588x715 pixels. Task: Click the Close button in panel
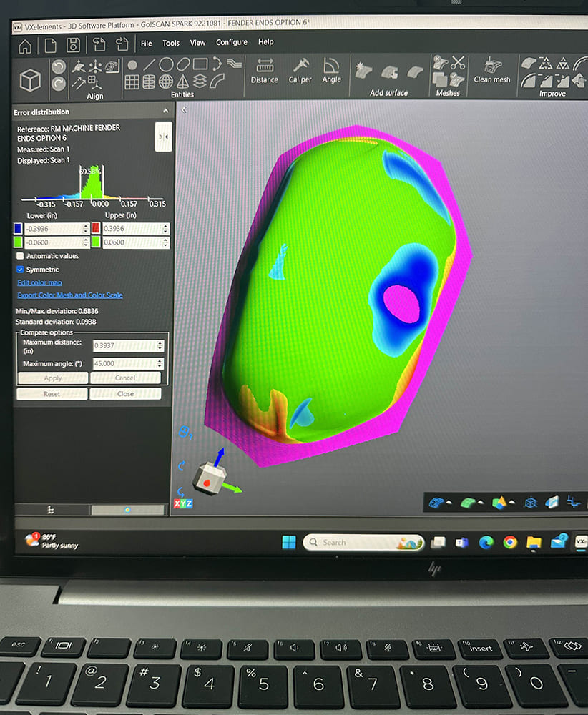coord(125,393)
